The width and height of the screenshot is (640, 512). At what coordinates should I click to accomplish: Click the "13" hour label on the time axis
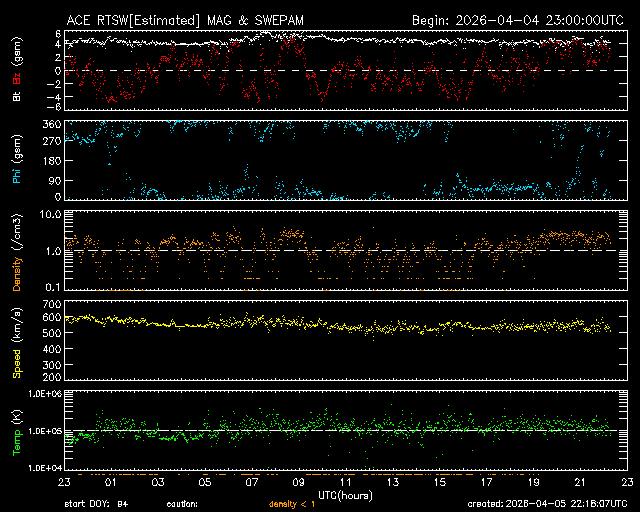[x=393, y=482]
